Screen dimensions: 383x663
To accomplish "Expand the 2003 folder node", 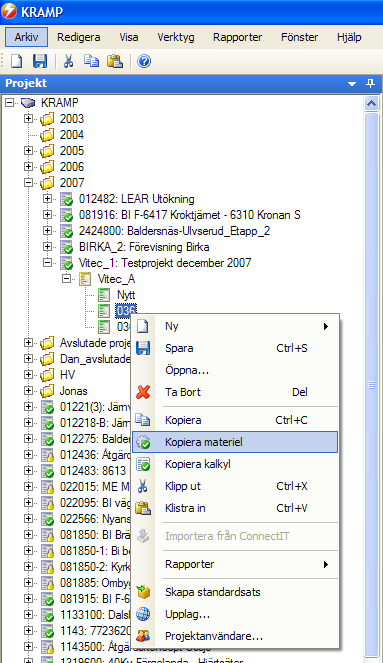I will coord(28,119).
